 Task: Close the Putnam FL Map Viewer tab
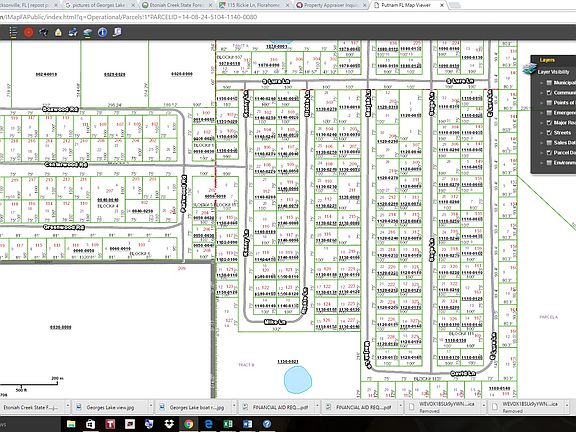442,5
